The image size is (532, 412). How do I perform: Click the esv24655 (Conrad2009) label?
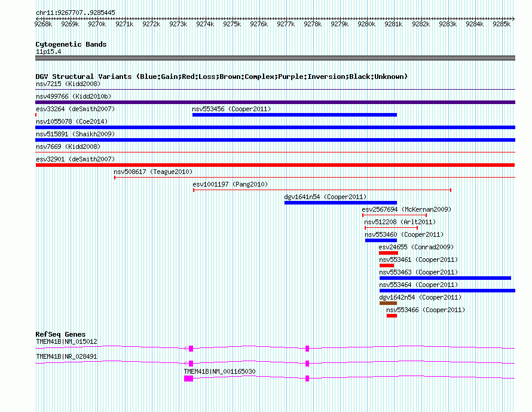click(x=416, y=247)
